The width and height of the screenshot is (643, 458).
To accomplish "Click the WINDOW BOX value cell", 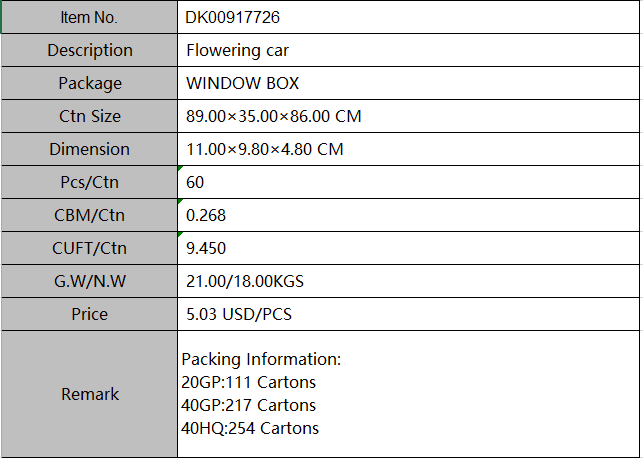I will [408, 83].
